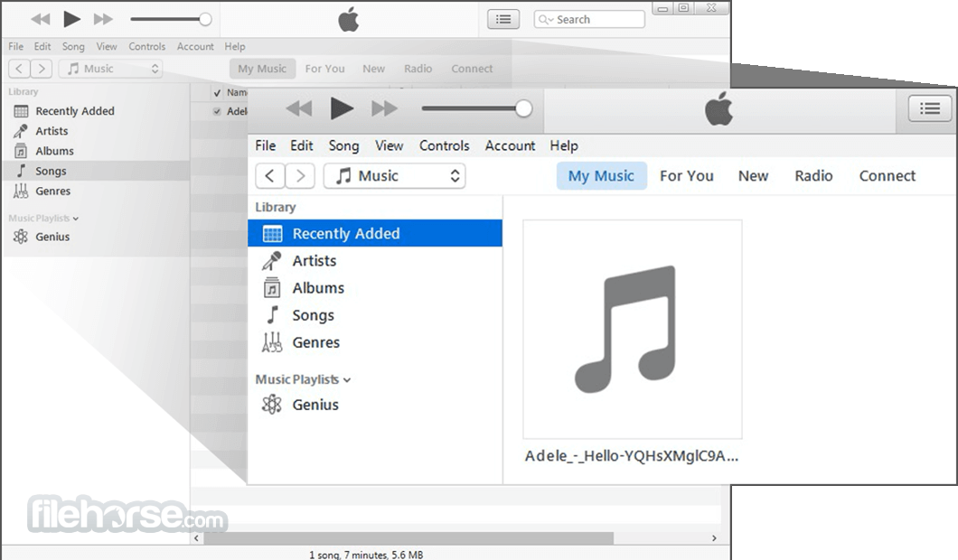Viewport: 958px width, 560px height.
Task: Click the volume slider in the small background window
Action: click(171, 20)
